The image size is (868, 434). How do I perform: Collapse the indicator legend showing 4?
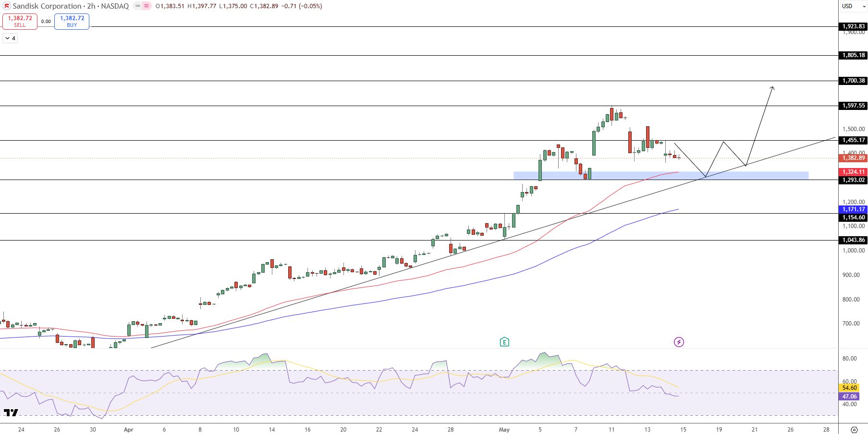[10, 38]
